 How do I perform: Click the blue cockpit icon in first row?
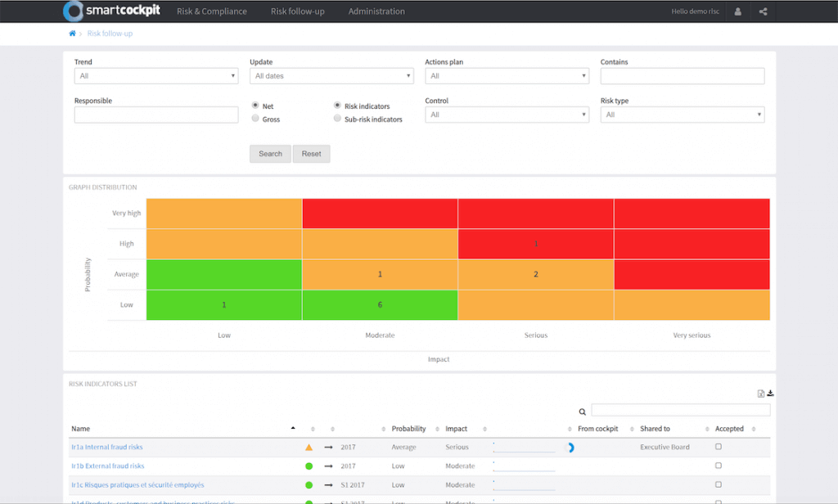click(x=571, y=448)
